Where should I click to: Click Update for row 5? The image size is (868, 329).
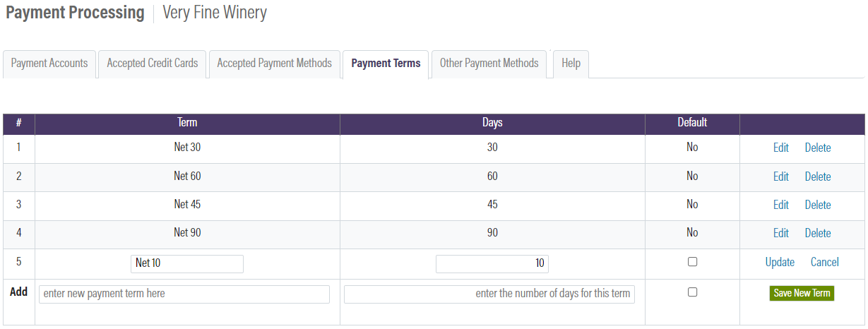(x=780, y=263)
